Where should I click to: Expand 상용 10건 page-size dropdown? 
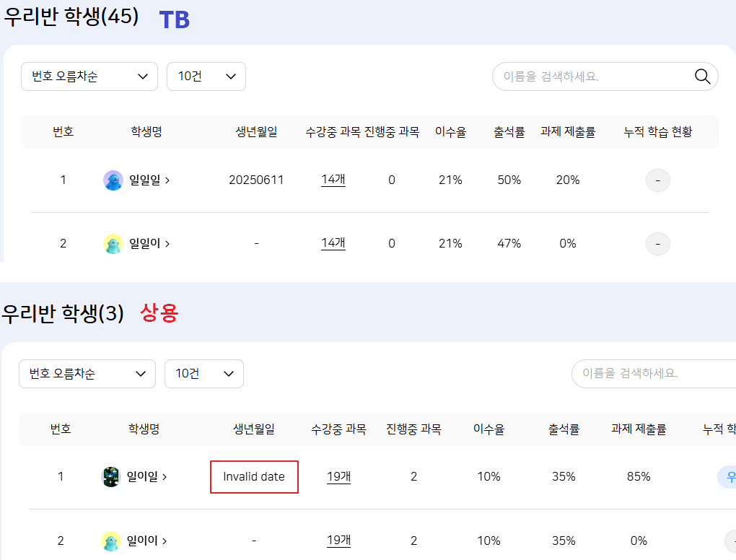[204, 374]
